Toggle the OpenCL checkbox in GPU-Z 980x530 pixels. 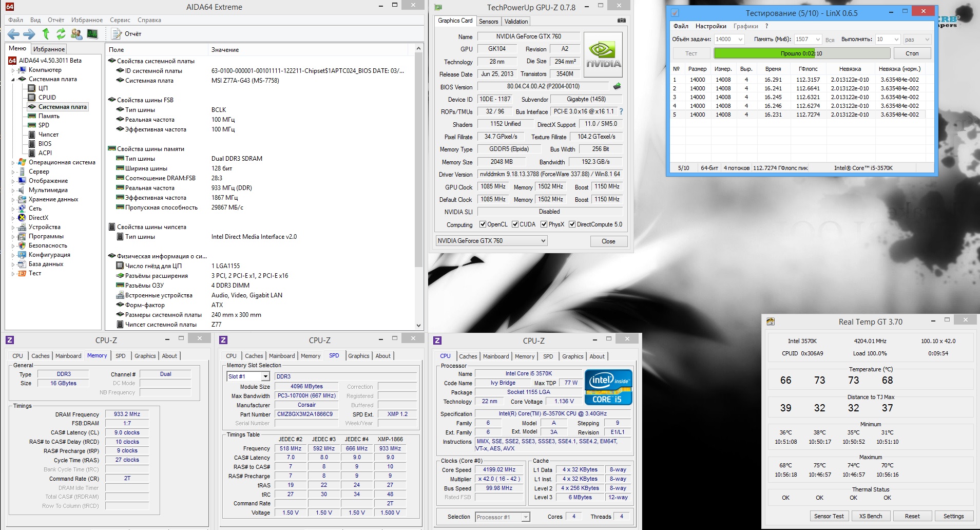(483, 224)
